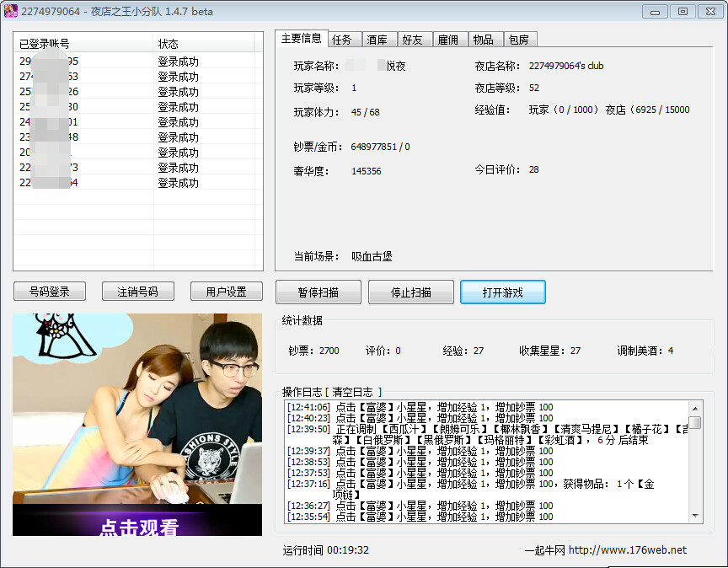Click the 状态 column header
This screenshot has width=728, height=568.
tap(168, 43)
